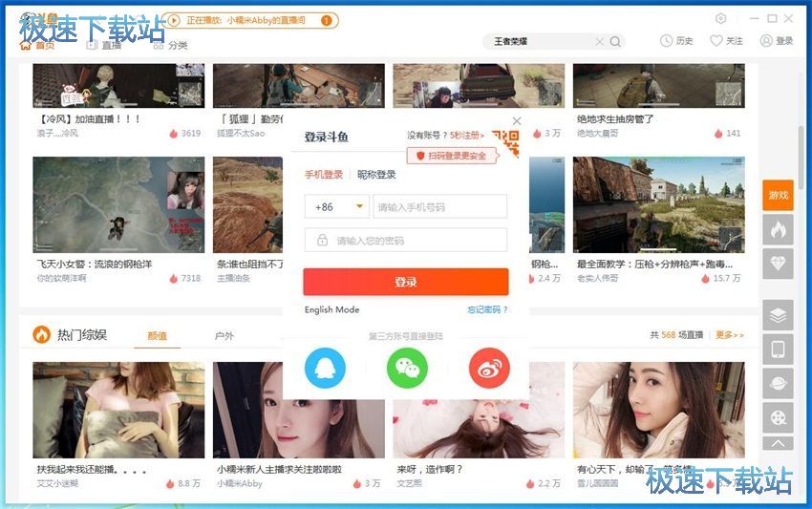Select the diamond sidebar icon
Image resolution: width=812 pixels, height=509 pixels.
coord(778,263)
